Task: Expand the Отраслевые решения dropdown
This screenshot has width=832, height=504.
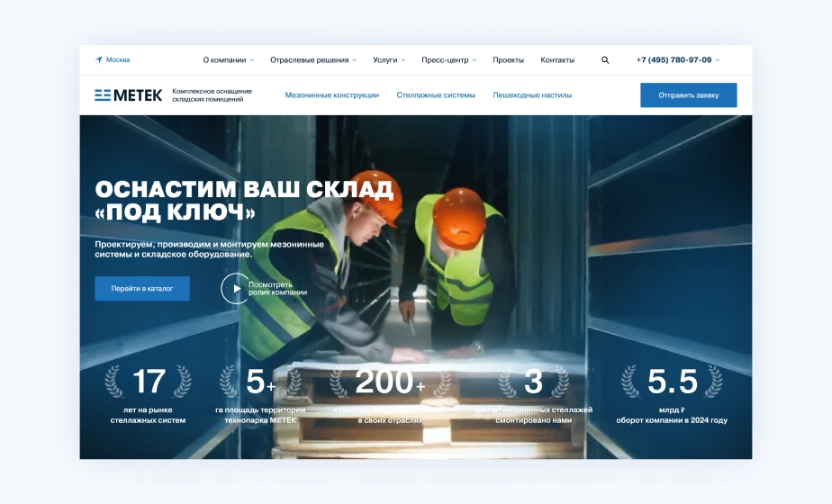Action: pyautogui.click(x=313, y=60)
